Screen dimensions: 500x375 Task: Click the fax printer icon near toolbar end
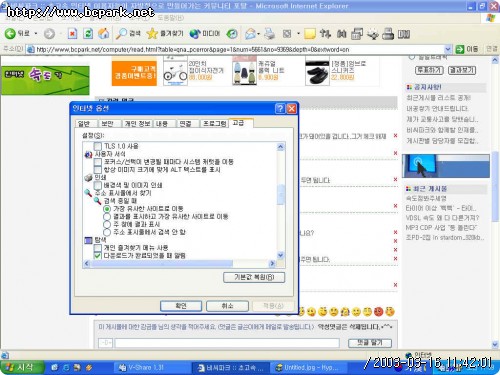coord(388,34)
